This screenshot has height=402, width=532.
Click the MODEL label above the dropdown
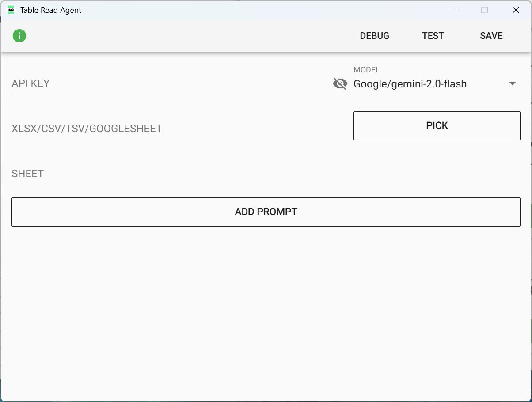pos(366,70)
